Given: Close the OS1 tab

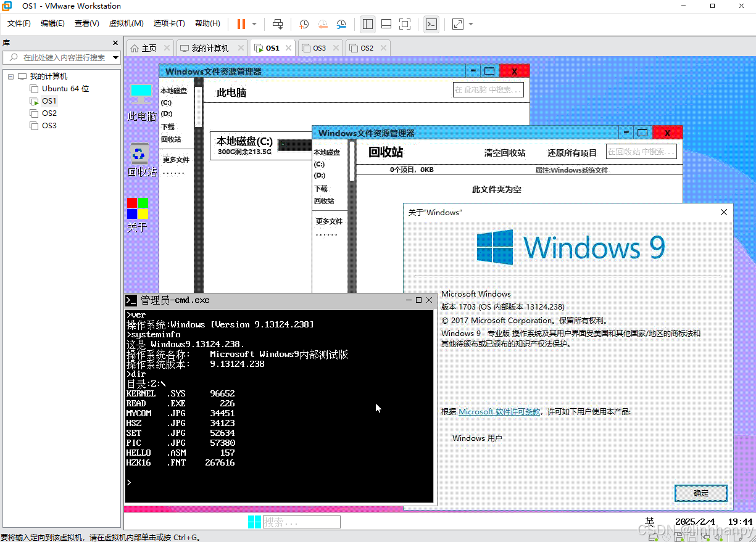Looking at the screenshot, I should (x=287, y=48).
